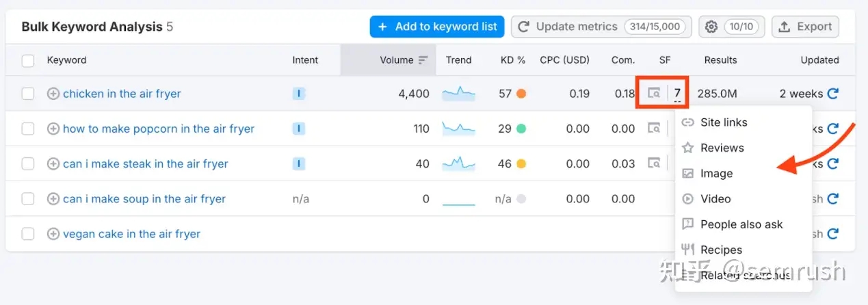
Task: Open SERP view icon for popcorn keyword
Action: (x=655, y=129)
